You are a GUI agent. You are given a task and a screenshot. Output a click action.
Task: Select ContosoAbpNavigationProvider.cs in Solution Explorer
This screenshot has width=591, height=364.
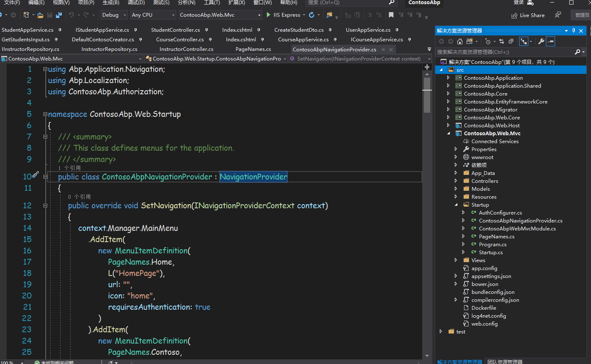click(520, 221)
